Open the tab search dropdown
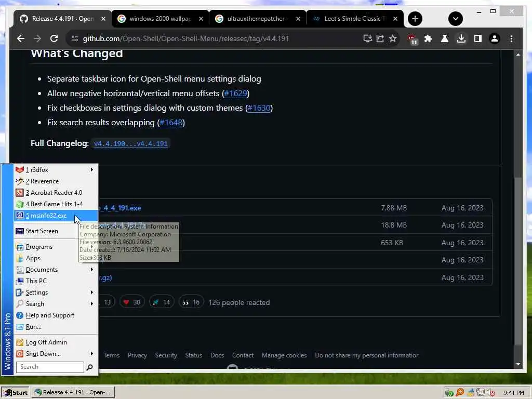Viewport: 532px width, 399px height. click(455, 19)
